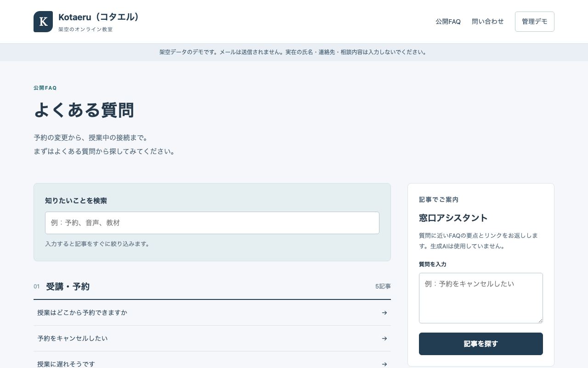Screen dimensions: 588x368
Task: Click arrow icon on 授業に遅れそうです row
Action: (x=384, y=364)
